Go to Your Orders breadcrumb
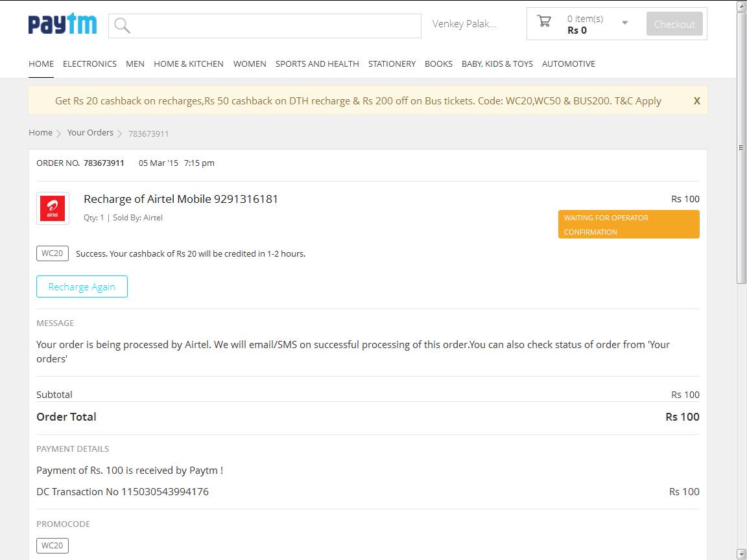This screenshot has width=747, height=560. [x=90, y=132]
